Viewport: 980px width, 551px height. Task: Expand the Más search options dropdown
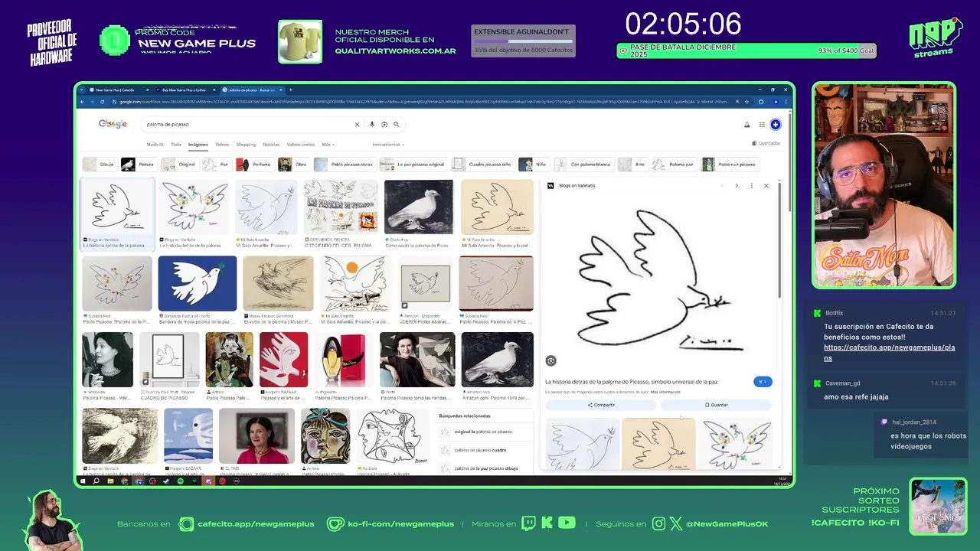pyautogui.click(x=328, y=144)
